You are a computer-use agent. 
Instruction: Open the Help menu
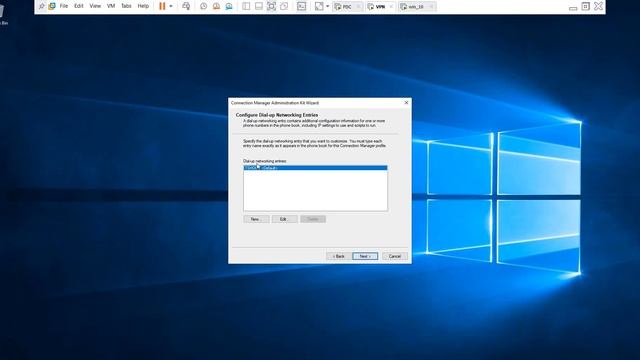[143, 6]
